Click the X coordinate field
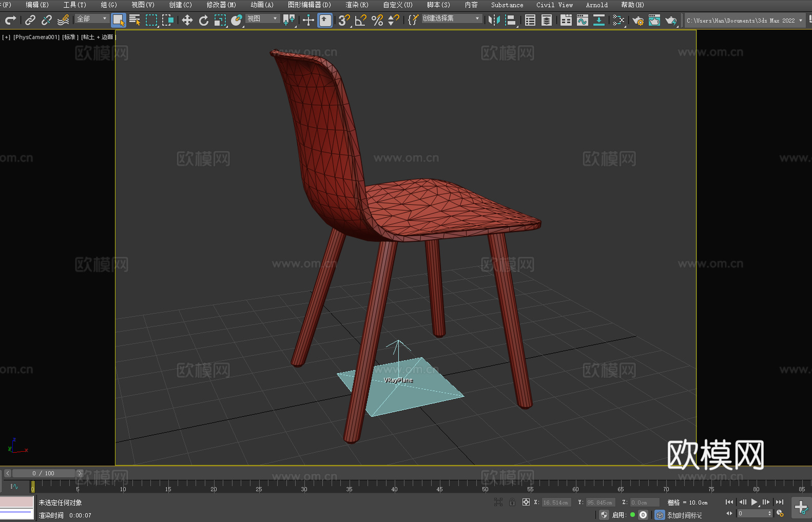 coord(556,502)
